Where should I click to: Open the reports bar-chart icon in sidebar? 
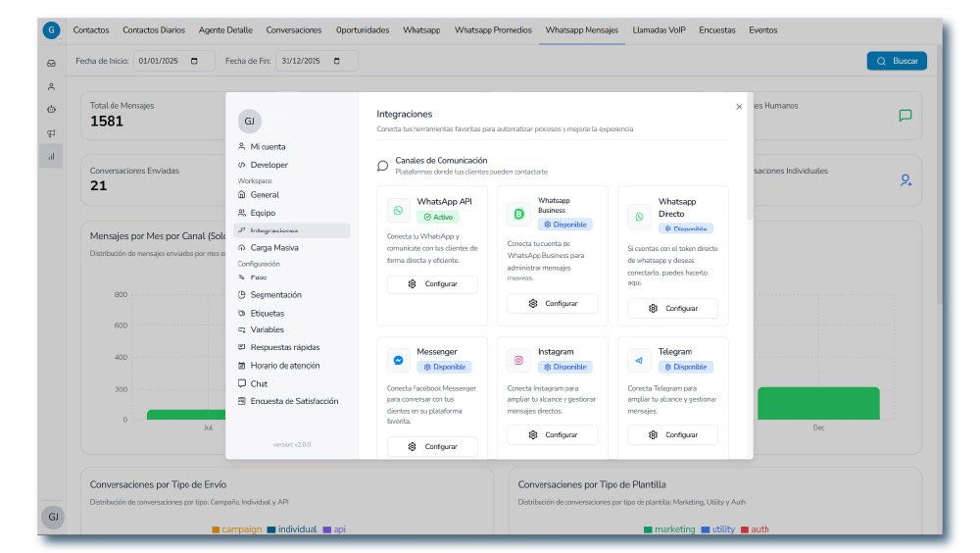[x=51, y=157]
